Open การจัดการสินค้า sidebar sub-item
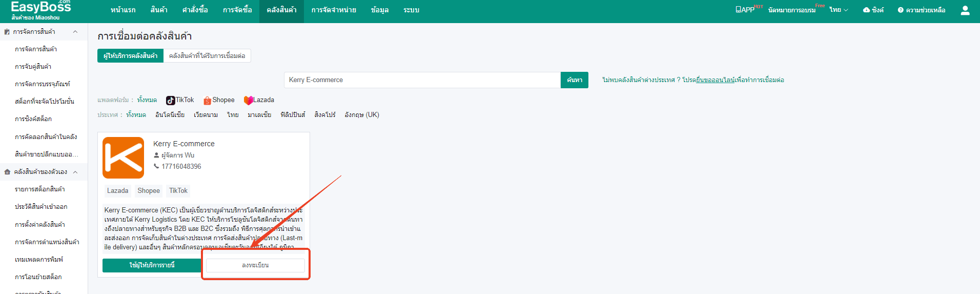Image resolution: width=980 pixels, height=294 pixels. (x=36, y=49)
